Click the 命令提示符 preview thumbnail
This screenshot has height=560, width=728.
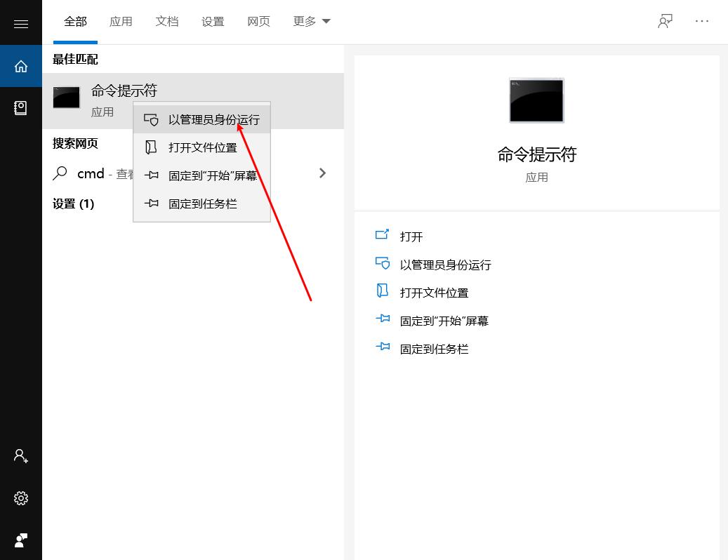[x=537, y=100]
